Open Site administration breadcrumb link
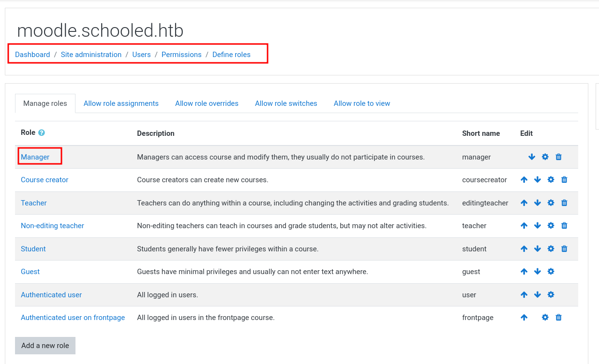 [x=91, y=55]
